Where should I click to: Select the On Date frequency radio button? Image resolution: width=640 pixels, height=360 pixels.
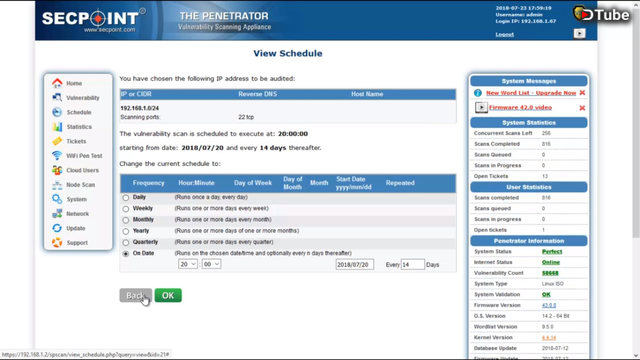click(x=126, y=253)
